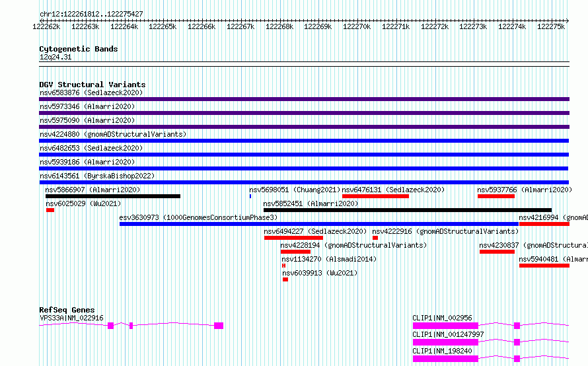Open the nsv6143561 (ByrskaBishop2022) label

[97, 176]
